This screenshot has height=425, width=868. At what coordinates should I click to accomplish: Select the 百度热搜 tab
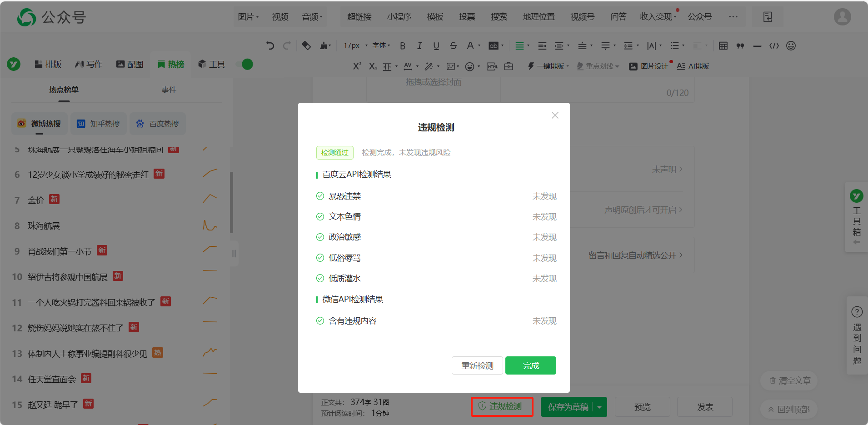tap(158, 124)
